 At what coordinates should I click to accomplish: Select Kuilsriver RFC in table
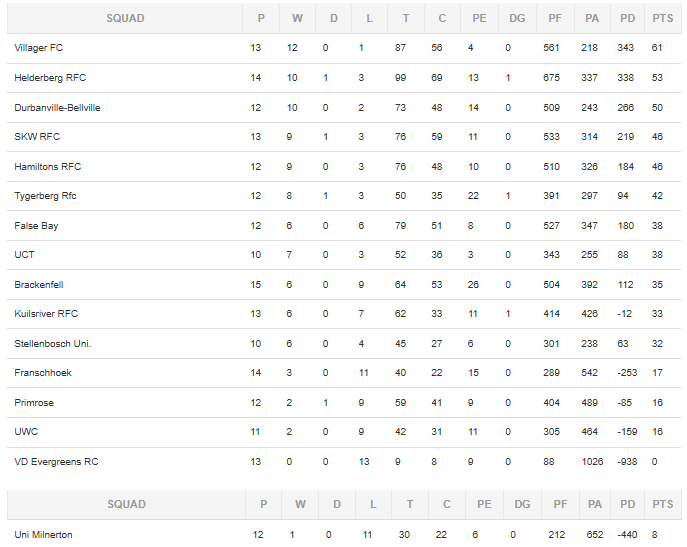coord(46,314)
